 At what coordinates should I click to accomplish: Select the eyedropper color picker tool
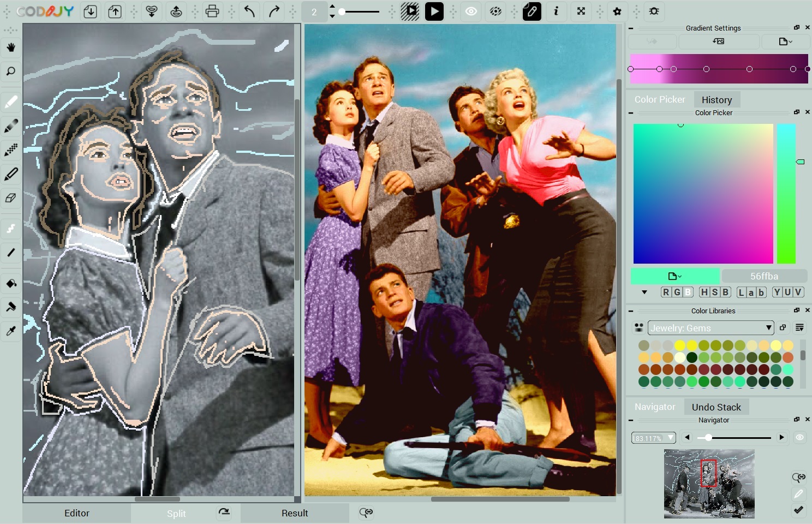[x=11, y=331]
